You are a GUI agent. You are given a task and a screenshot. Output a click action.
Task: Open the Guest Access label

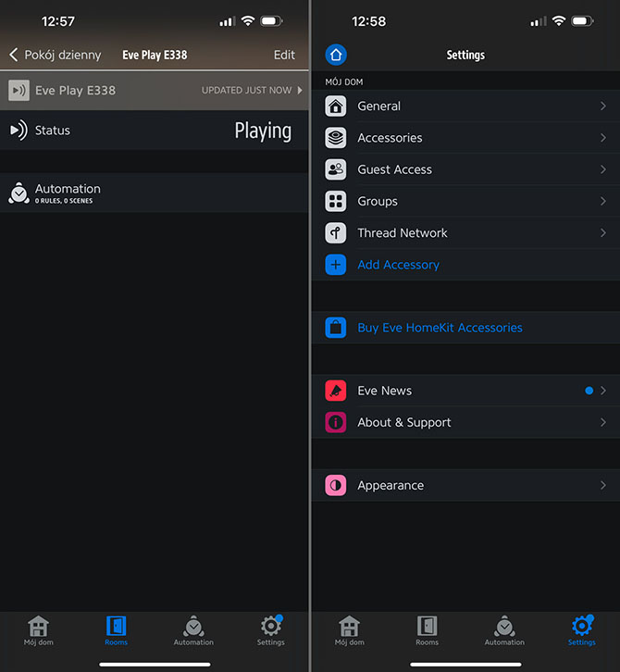394,169
